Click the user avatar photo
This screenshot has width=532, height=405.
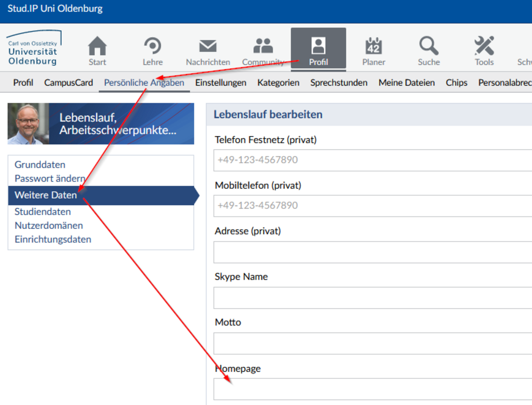[28, 124]
